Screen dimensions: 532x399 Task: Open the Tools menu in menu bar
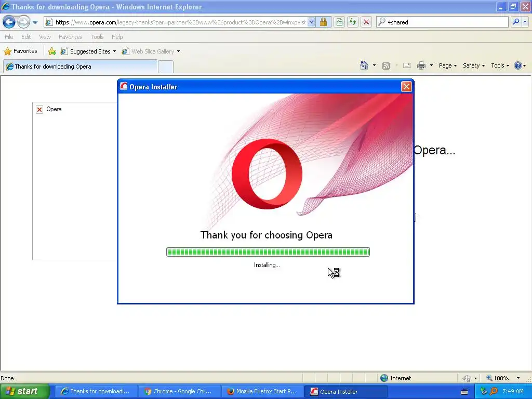[x=97, y=37]
